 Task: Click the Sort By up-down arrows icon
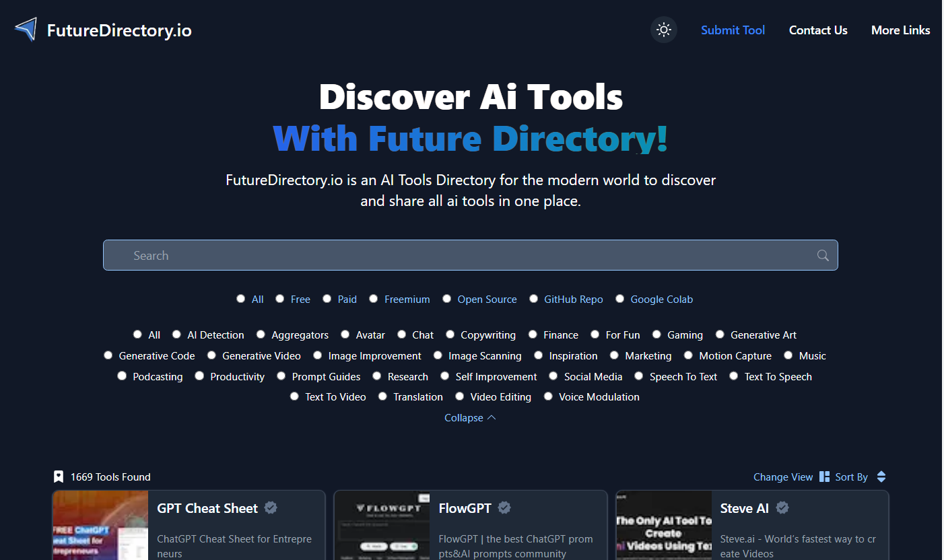click(881, 477)
